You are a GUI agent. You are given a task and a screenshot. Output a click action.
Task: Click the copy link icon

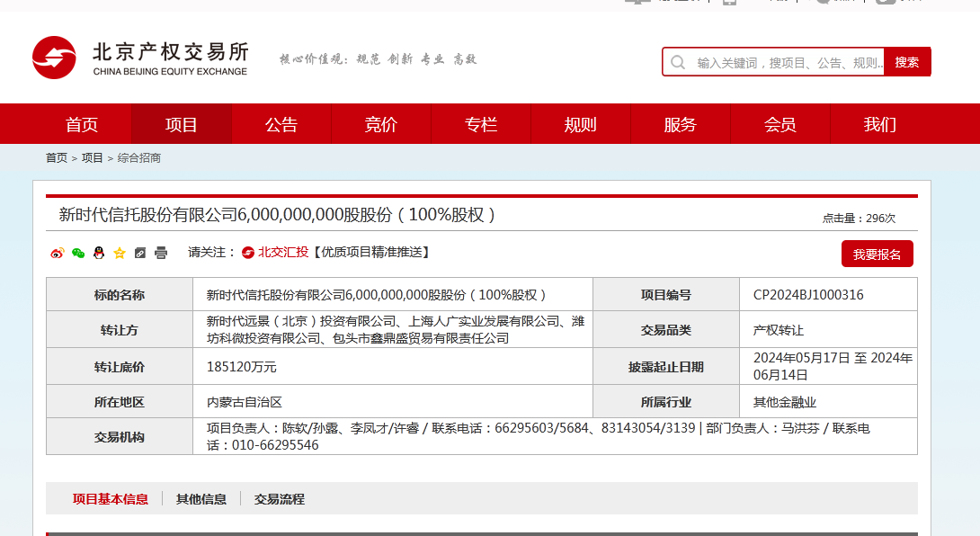[x=140, y=253]
